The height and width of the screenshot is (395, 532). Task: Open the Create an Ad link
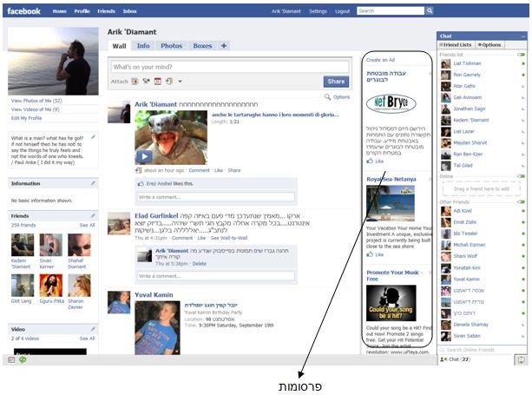click(380, 60)
